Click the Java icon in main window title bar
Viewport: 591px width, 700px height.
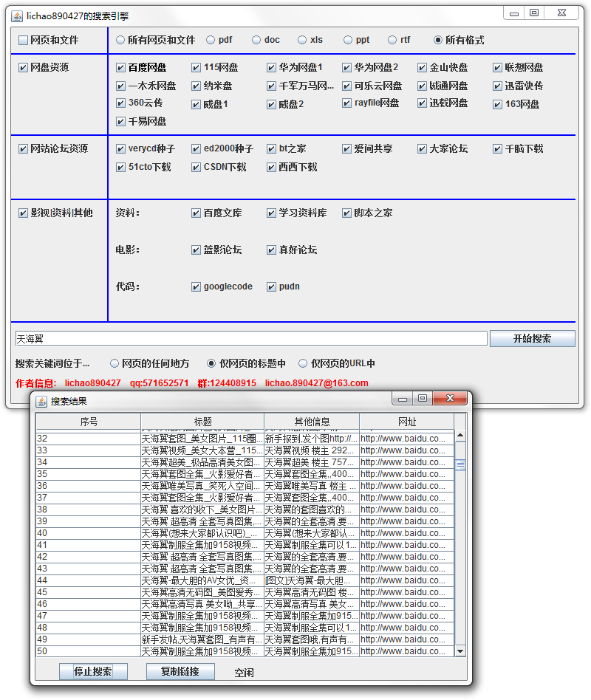(x=17, y=16)
